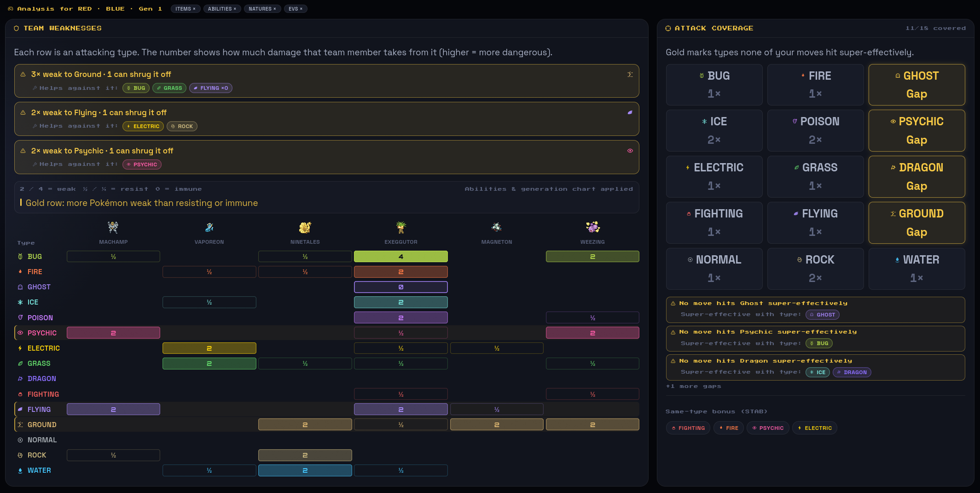Click the Psychic eye icon in the weakness alert
This screenshot has width=980, height=493.
(630, 151)
